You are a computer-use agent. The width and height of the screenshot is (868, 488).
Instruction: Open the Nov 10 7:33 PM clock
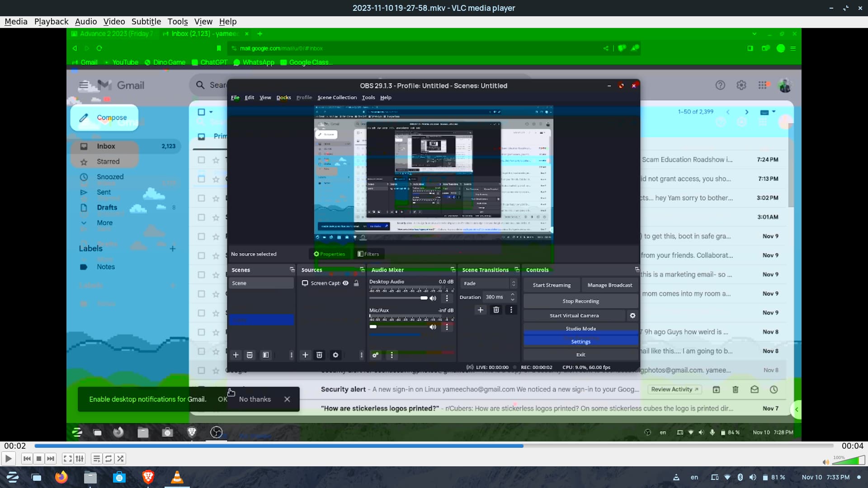point(826,477)
